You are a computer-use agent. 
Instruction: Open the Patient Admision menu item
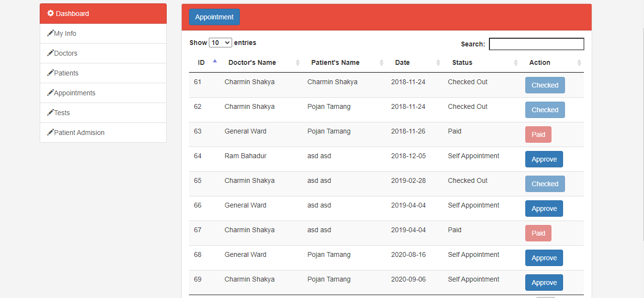pos(79,133)
